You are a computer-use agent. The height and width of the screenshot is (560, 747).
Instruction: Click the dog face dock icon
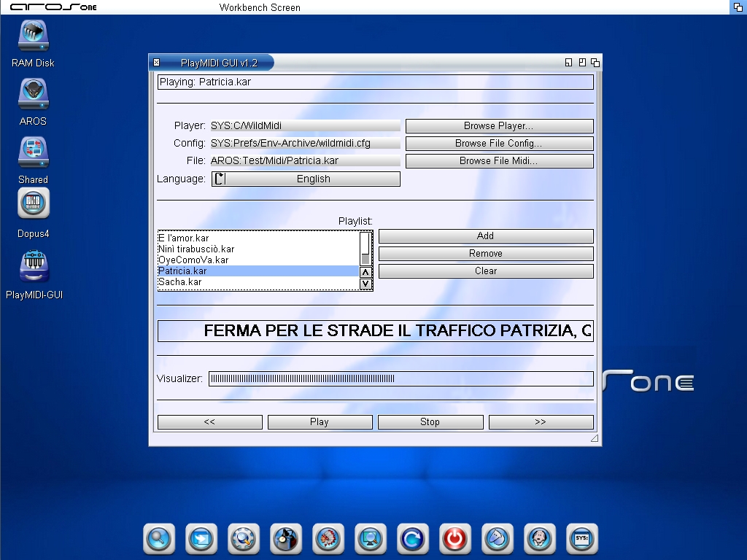coord(539,539)
